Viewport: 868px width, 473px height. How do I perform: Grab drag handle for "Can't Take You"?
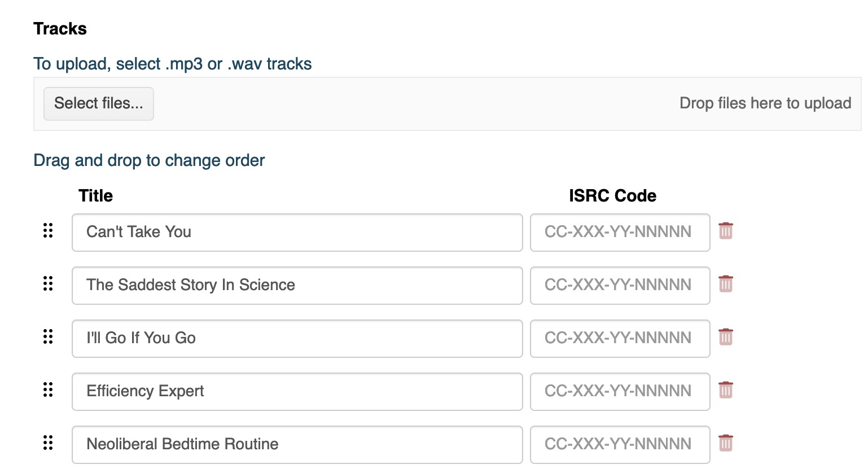coord(48,230)
